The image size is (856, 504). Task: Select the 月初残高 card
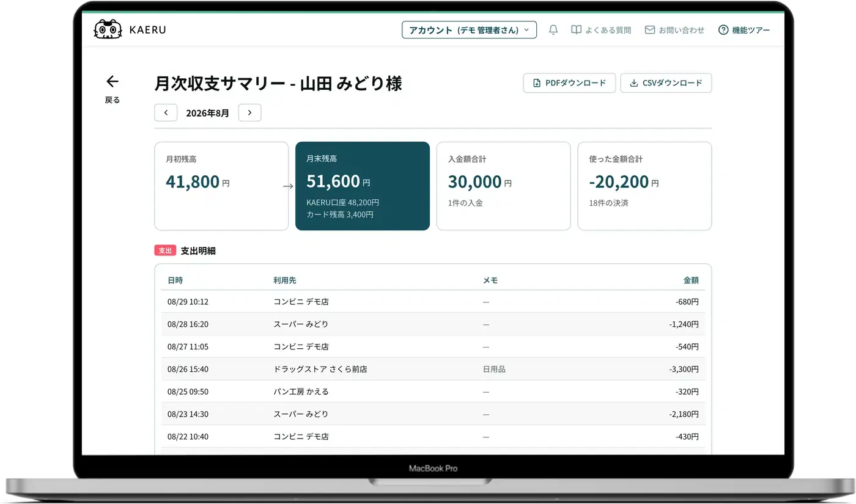pyautogui.click(x=221, y=186)
